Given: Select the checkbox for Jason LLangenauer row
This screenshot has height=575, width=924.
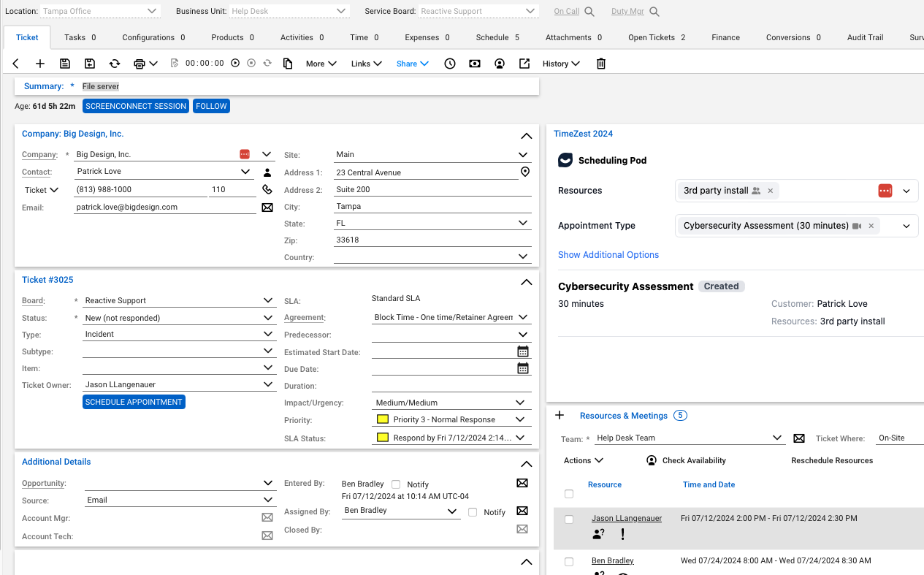Looking at the screenshot, I should click(x=569, y=519).
